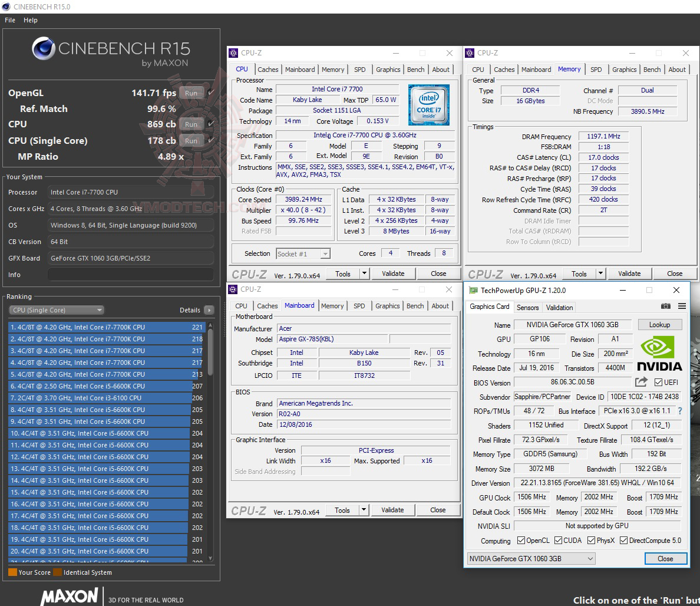Image resolution: width=700 pixels, height=606 pixels.
Task: Click Tools button in CPU-Z CPU window
Action: click(x=343, y=274)
